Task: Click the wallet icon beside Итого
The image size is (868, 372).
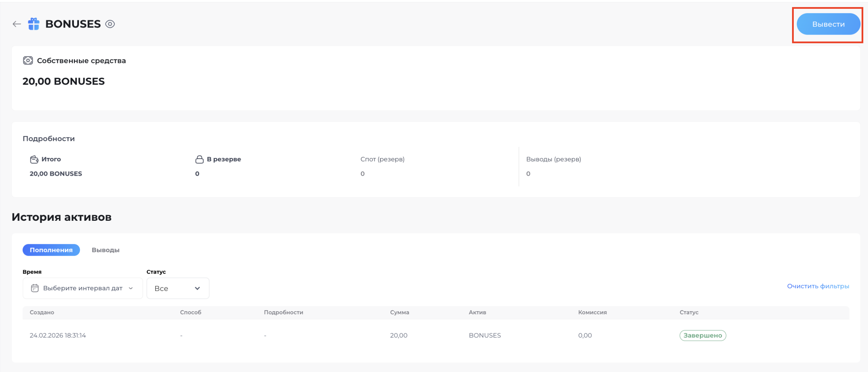Action: (x=34, y=159)
